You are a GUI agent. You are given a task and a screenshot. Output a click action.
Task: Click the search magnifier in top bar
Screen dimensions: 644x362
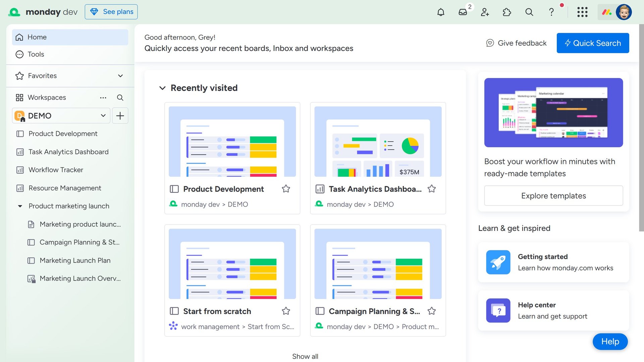point(529,12)
